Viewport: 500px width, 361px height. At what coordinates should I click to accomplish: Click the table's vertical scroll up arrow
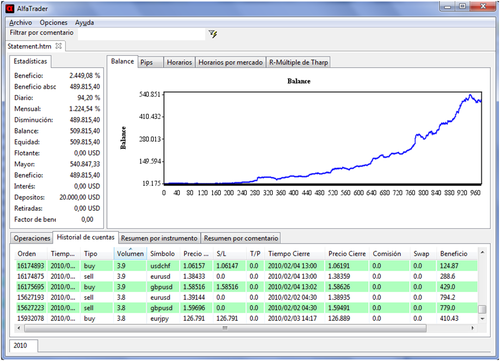point(482,252)
